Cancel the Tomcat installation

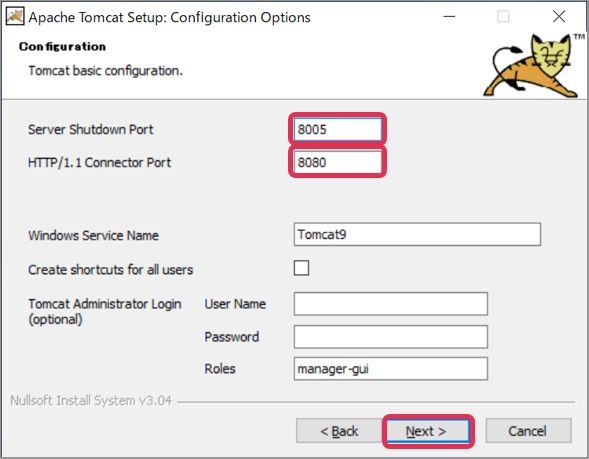coord(529,431)
